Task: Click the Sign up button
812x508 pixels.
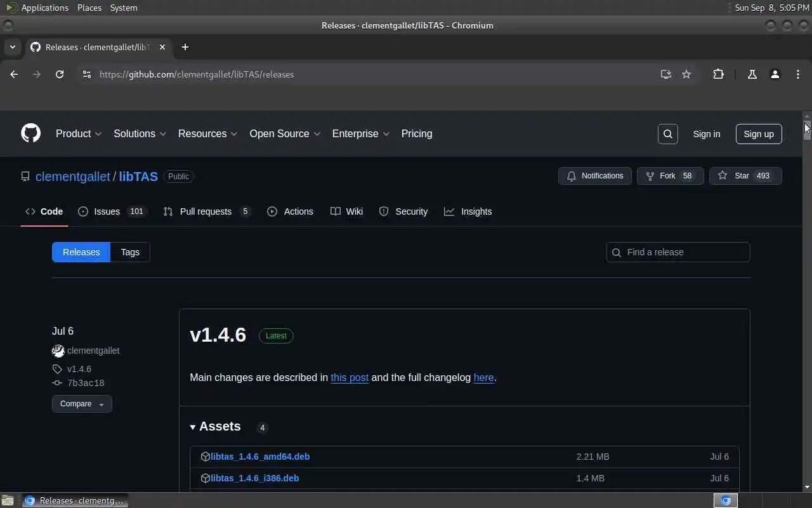Action: (759, 134)
